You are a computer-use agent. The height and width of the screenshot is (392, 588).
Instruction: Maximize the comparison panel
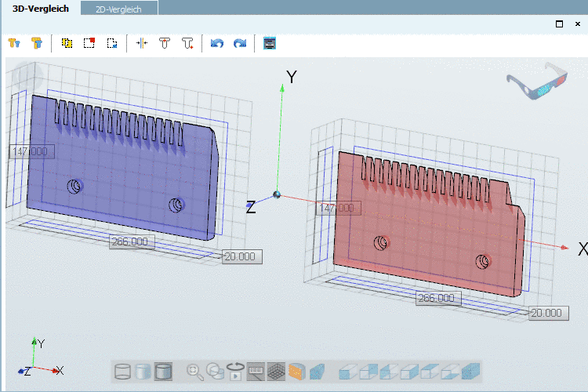[x=559, y=24]
